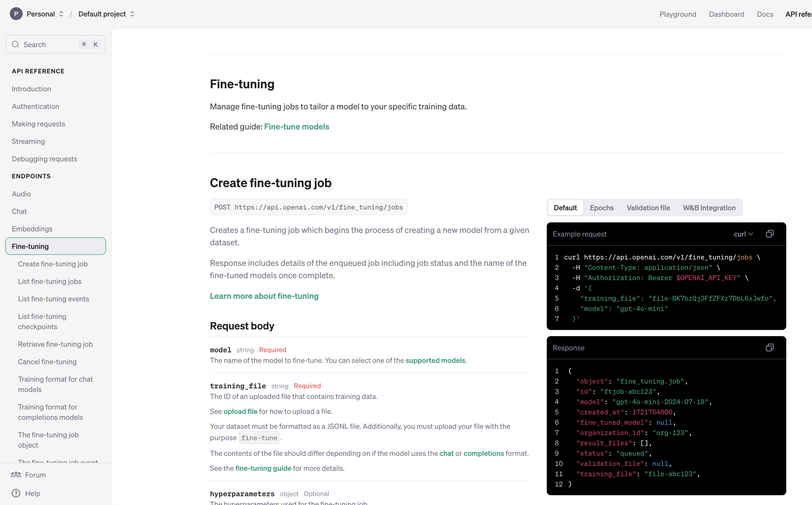Viewport: 812px width, 505px height.
Task: Select the Validation file tab
Action: [648, 208]
